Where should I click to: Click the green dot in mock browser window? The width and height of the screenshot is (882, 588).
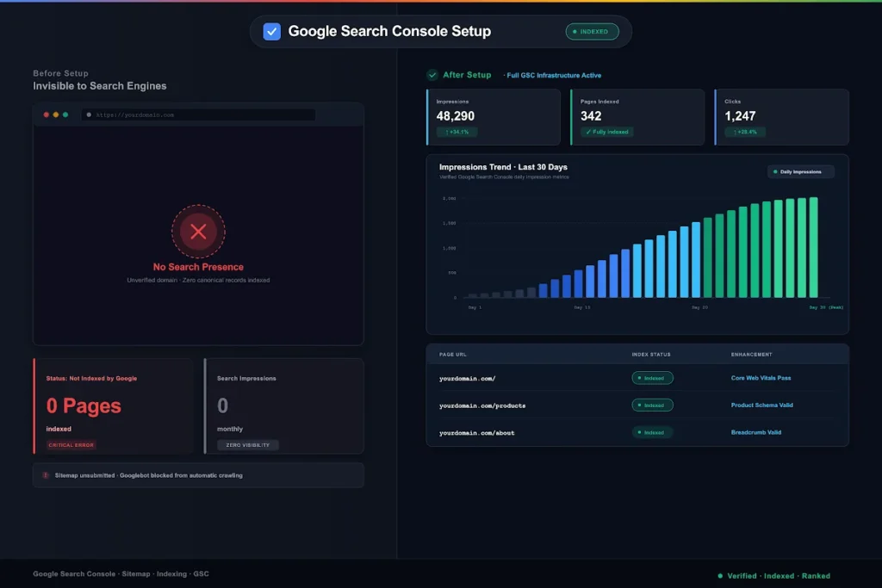65,115
